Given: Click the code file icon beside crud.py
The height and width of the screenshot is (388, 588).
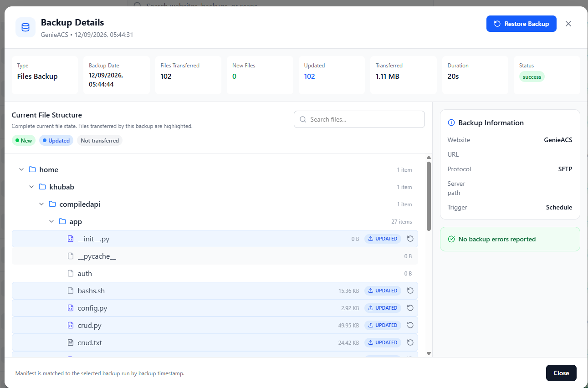Looking at the screenshot, I should [x=71, y=325].
